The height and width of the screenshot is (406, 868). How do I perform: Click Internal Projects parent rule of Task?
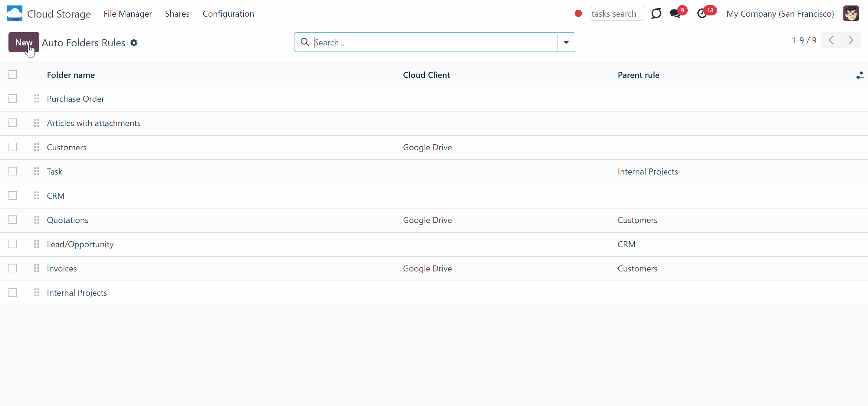click(x=648, y=171)
